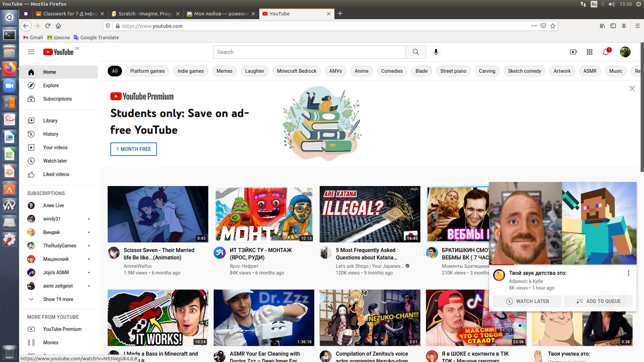Viewport: 644px width, 362px height.
Task: Switch to Classwork for 7-Д tab
Action: point(70,14)
